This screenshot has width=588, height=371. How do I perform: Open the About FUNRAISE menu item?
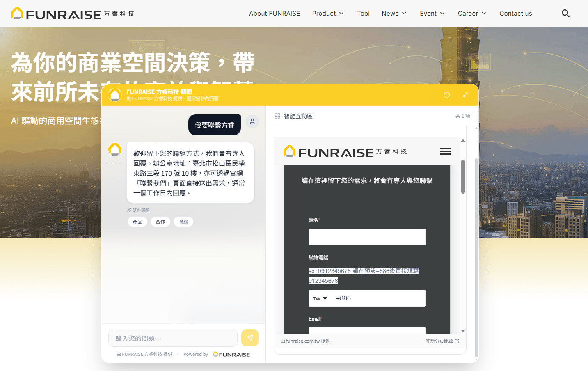[275, 14]
